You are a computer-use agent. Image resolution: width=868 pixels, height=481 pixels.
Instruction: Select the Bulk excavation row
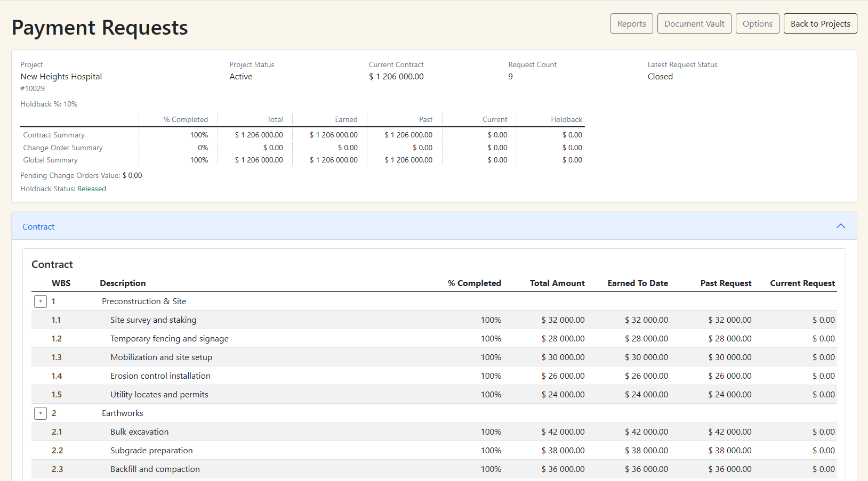coord(139,432)
